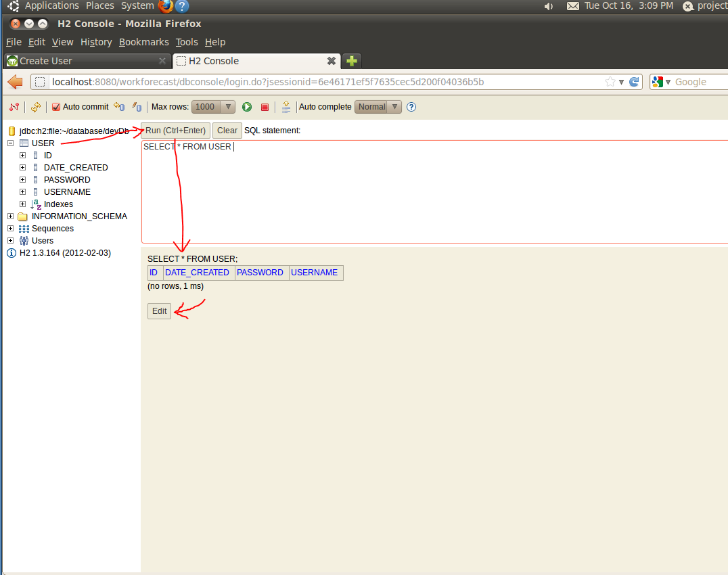Reload the page with the refresh icon
The width and height of the screenshot is (728, 575).
point(634,82)
